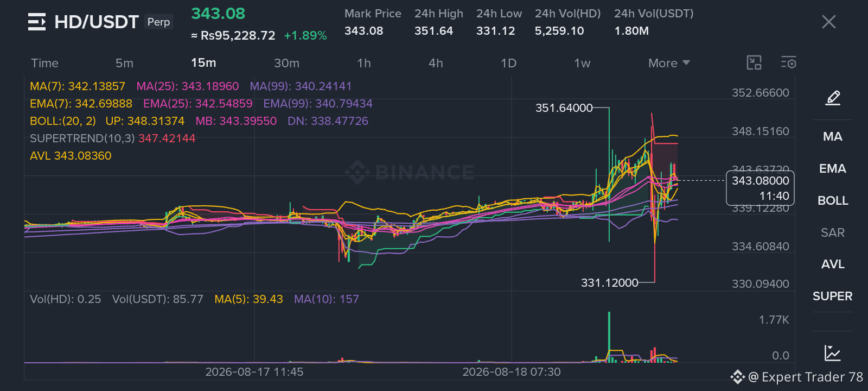Screen dimensions: 868x391
Task: Open the trading pair list menu icon
Action: tap(37, 22)
